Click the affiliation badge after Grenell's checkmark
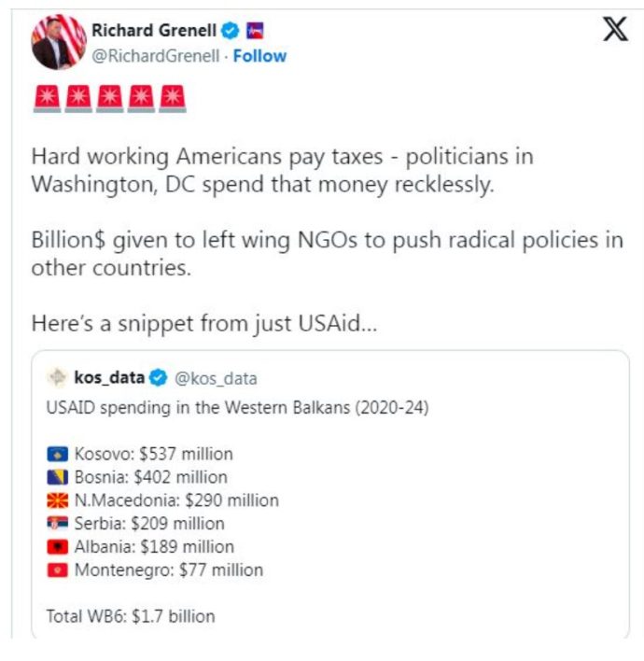 [255, 31]
